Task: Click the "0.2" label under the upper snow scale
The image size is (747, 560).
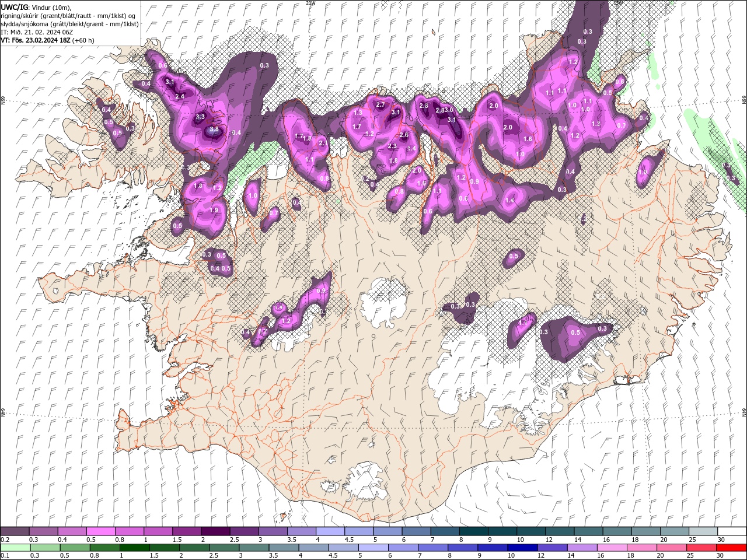Action: (5, 540)
